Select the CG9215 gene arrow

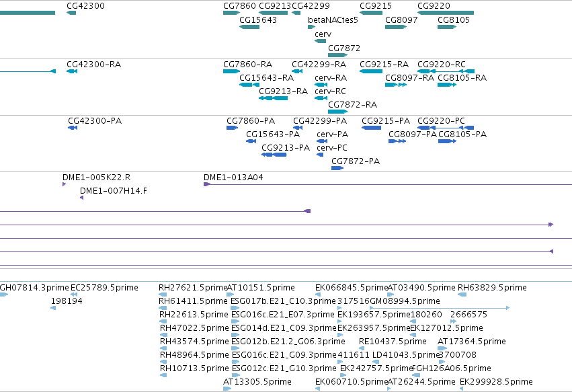pyautogui.click(x=371, y=13)
